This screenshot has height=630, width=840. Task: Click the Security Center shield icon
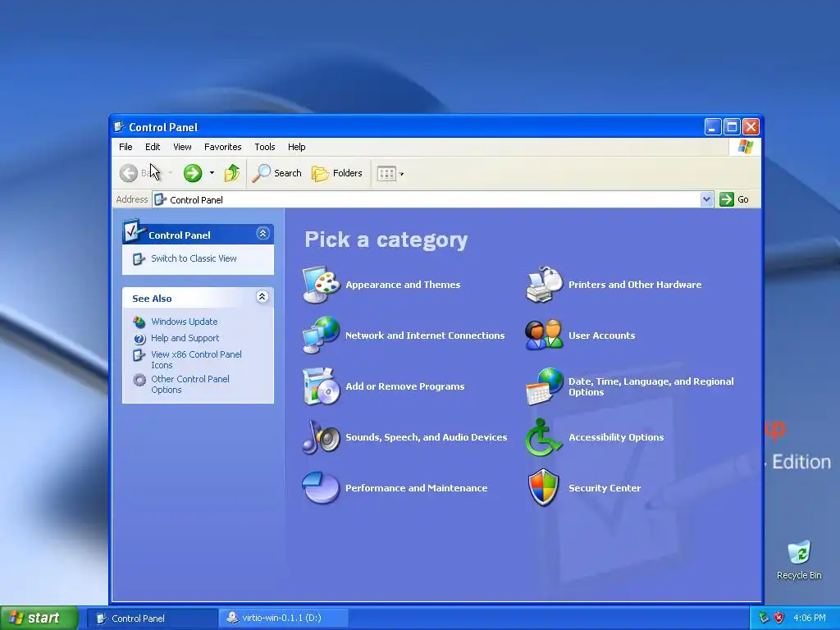(544, 488)
